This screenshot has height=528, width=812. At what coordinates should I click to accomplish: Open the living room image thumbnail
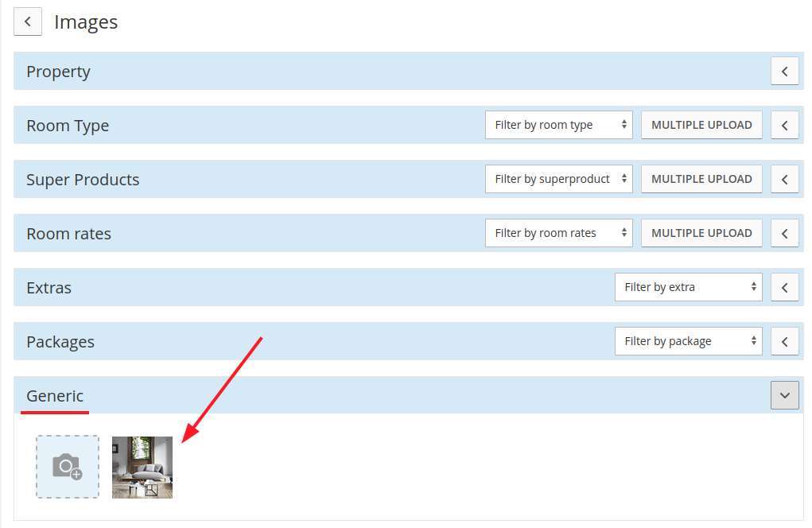tap(142, 468)
